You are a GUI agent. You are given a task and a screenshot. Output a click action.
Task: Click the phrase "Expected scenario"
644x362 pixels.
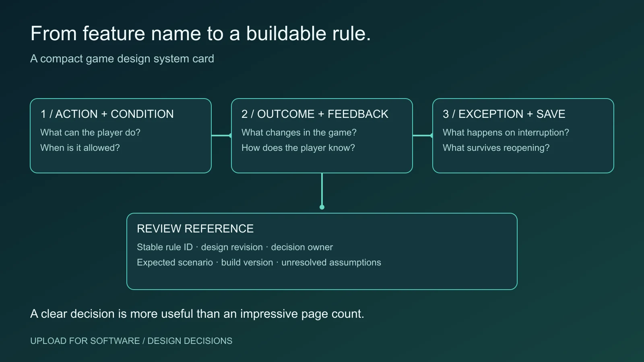coord(175,263)
